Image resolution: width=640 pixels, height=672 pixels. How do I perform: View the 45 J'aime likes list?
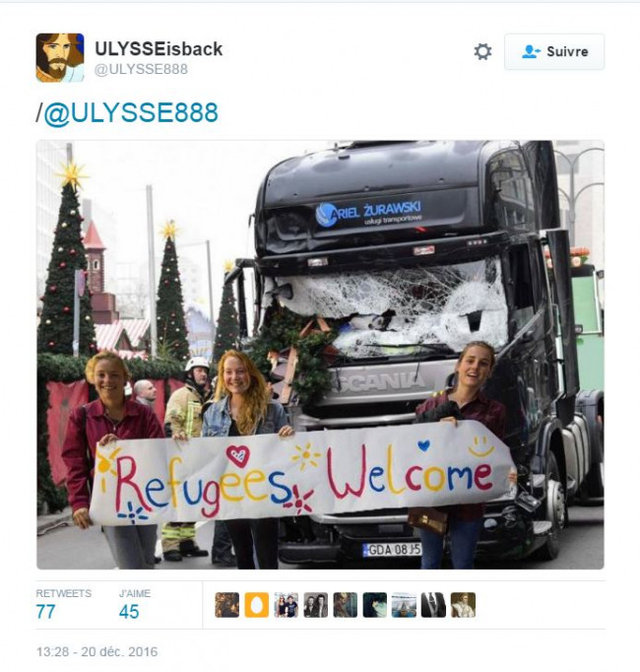click(129, 612)
